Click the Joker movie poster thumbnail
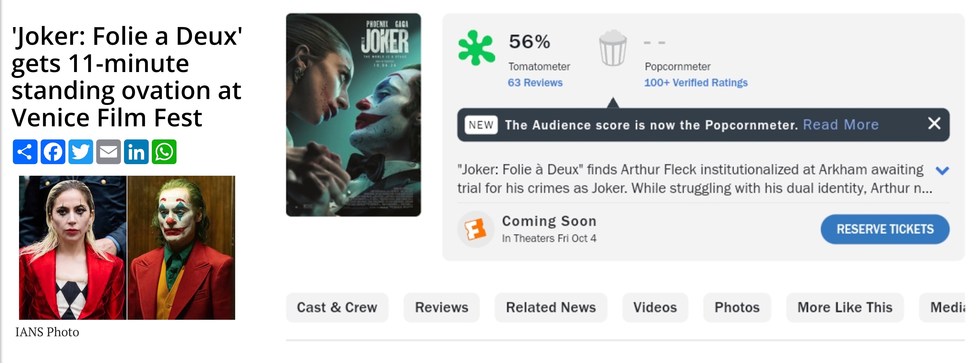980x363 pixels. coord(354,115)
